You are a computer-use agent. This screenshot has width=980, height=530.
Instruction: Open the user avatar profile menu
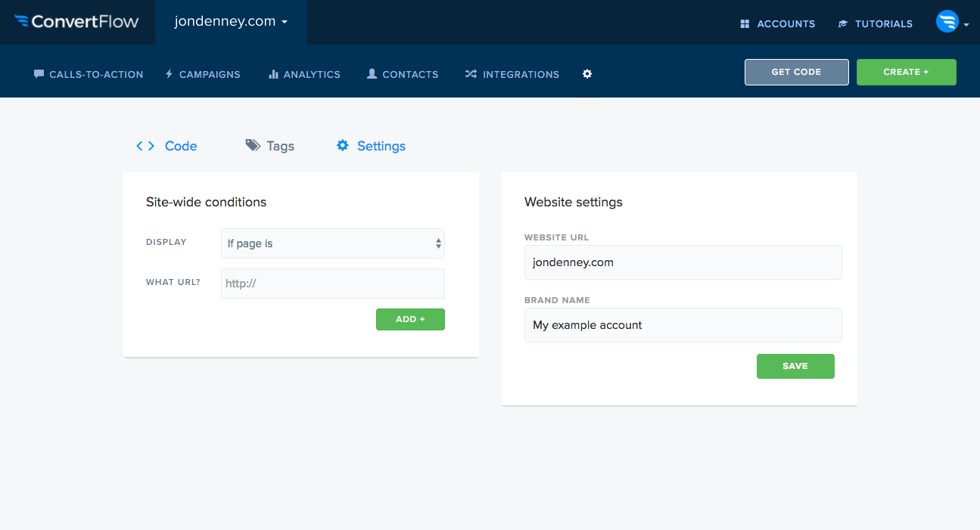click(x=947, y=22)
